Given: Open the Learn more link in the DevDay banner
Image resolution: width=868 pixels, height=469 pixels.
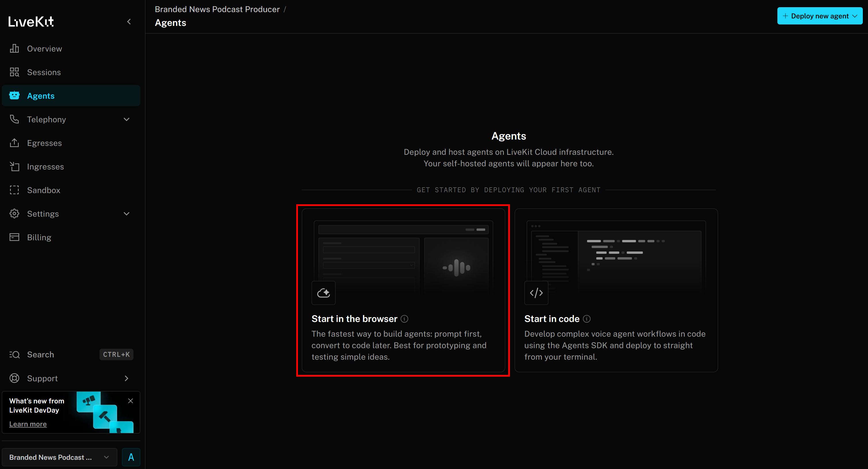Looking at the screenshot, I should coord(28,424).
